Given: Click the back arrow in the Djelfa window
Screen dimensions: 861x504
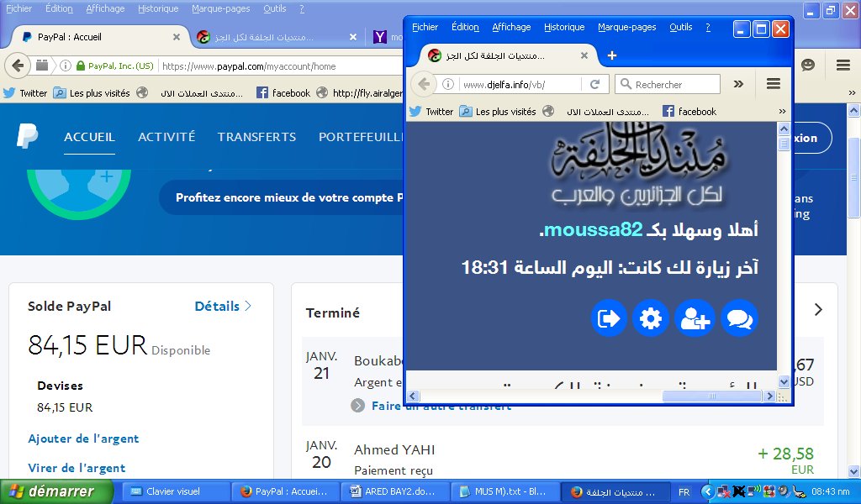Looking at the screenshot, I should [424, 85].
